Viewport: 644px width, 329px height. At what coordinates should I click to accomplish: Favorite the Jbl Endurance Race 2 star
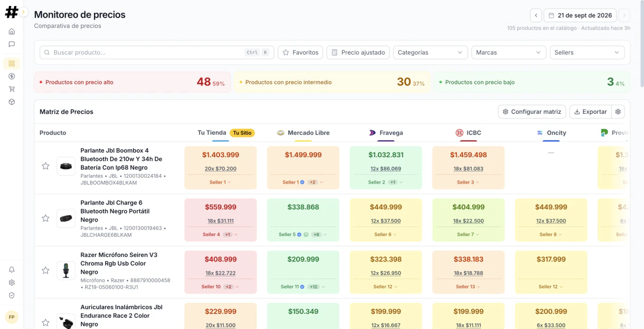[46, 322]
